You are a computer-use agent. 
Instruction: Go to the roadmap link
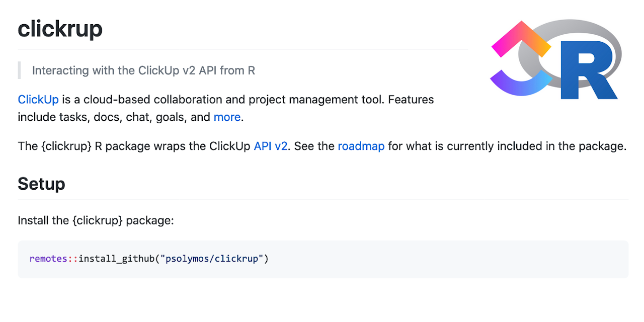click(361, 146)
